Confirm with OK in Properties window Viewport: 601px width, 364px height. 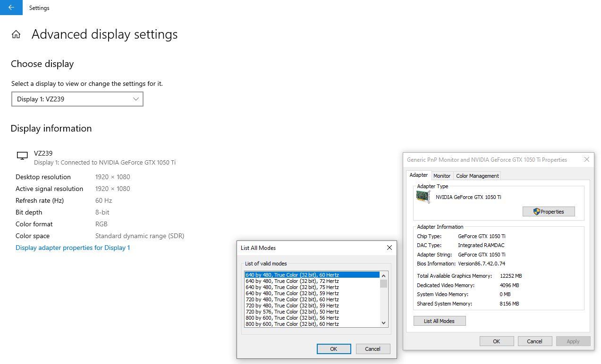[497, 341]
